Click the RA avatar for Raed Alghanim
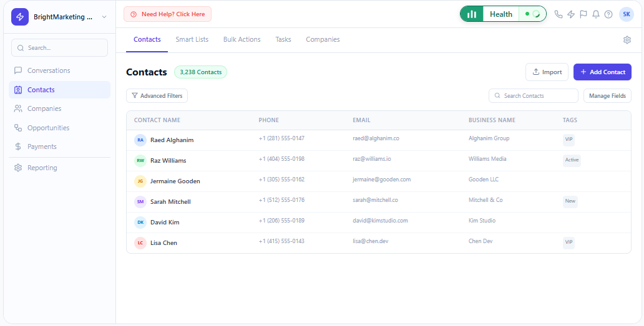 [x=140, y=140]
